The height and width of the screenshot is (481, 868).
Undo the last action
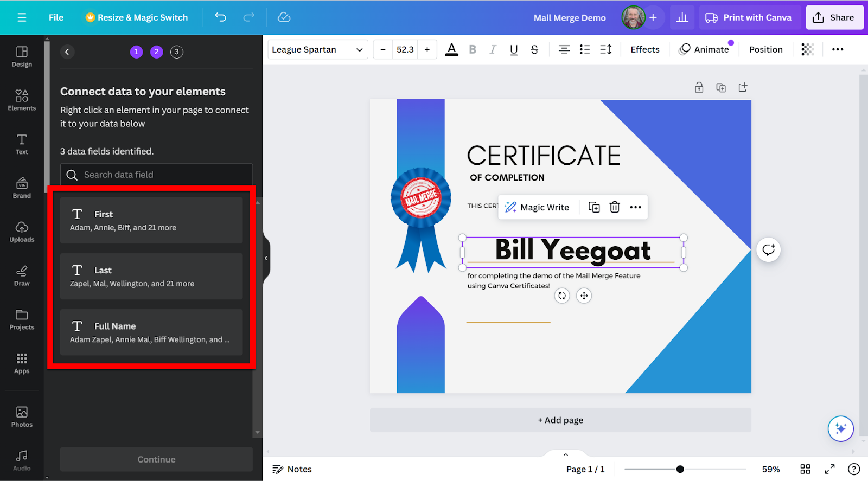tap(220, 17)
